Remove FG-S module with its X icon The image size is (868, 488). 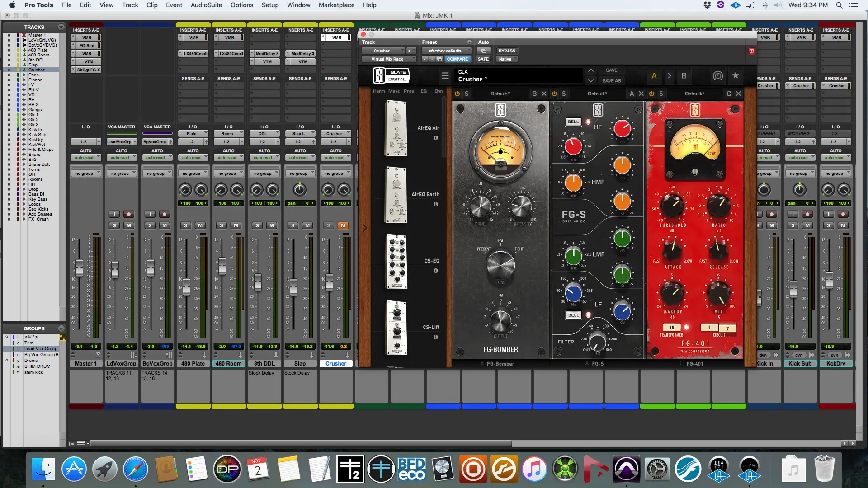[x=641, y=94]
